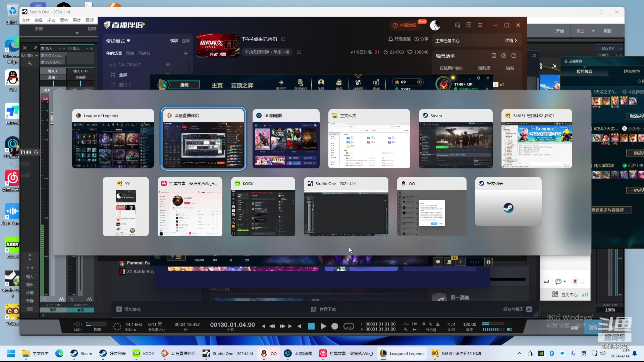
Task: Toggle CLA-2AM insert power button
Action: (x=43, y=62)
